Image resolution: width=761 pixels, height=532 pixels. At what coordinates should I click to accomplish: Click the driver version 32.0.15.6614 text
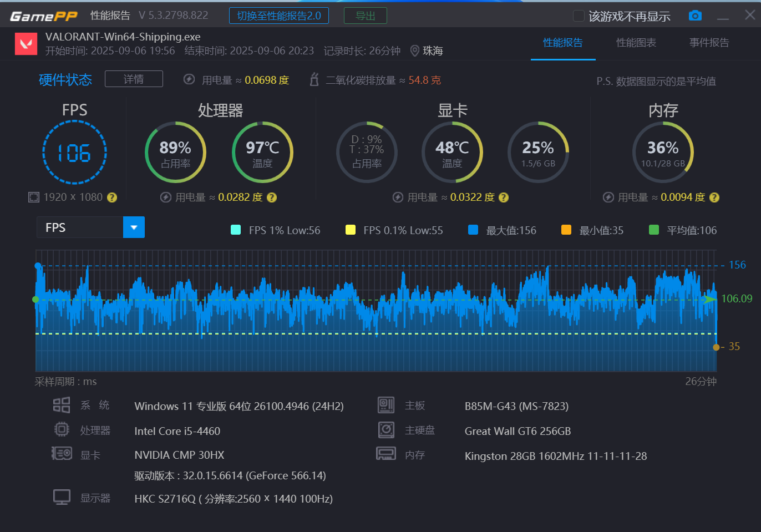(230, 475)
